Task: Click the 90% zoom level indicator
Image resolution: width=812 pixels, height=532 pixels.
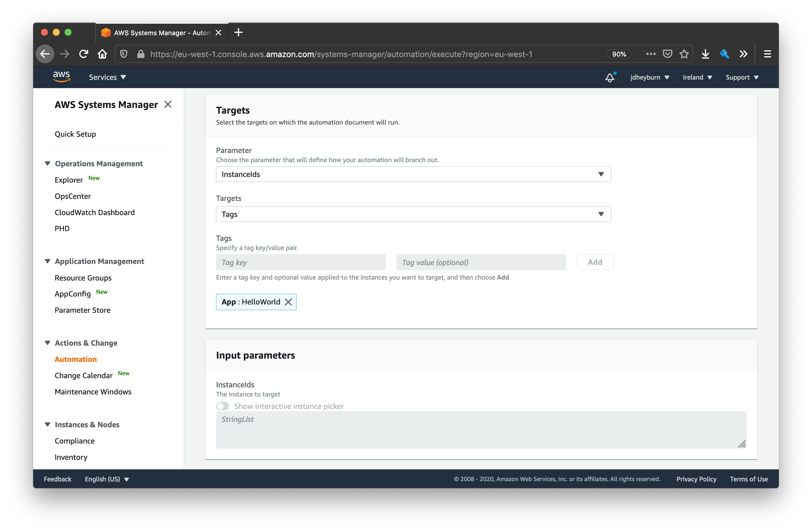Action: click(619, 54)
